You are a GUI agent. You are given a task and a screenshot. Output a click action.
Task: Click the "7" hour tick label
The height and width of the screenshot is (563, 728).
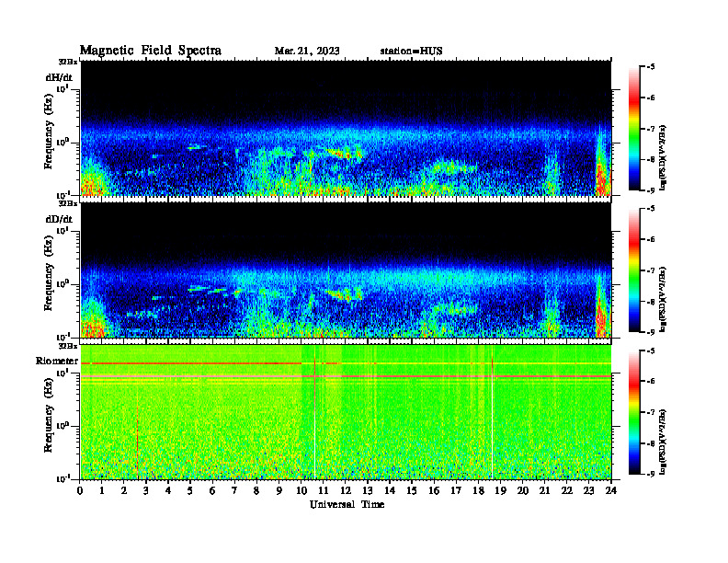[235, 490]
